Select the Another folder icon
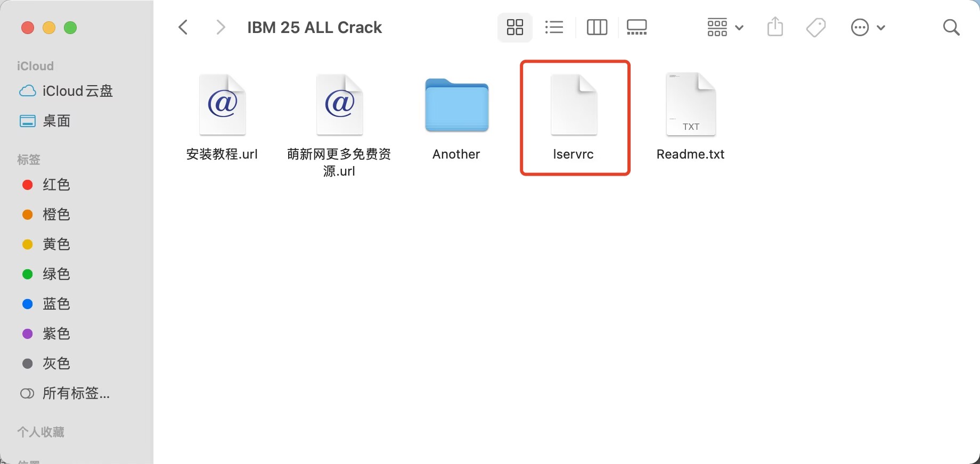This screenshot has height=464, width=980. pos(457,105)
